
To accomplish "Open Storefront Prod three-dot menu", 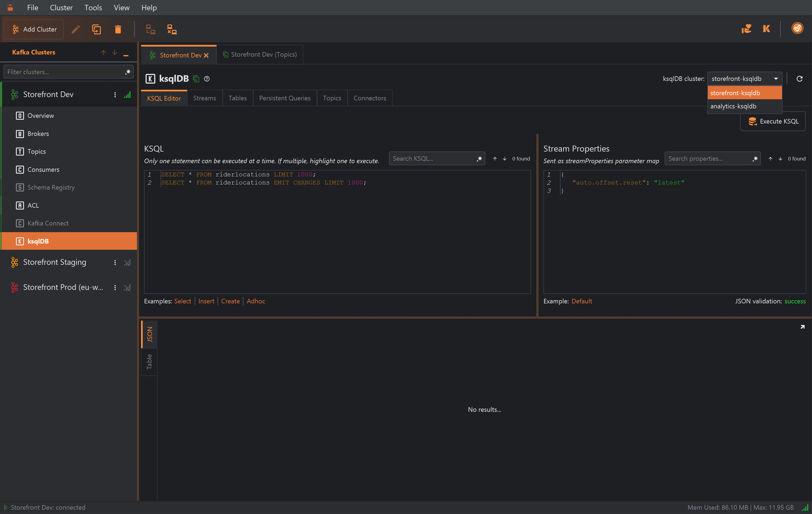I will [x=115, y=288].
